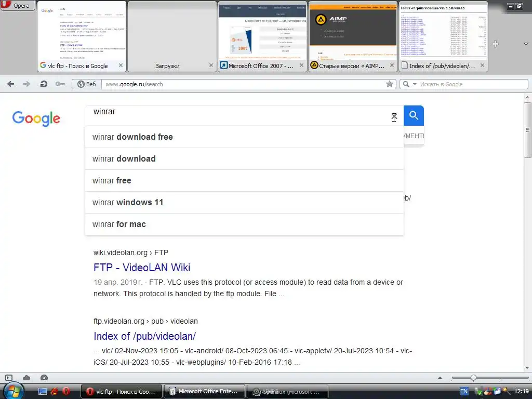
Task: Reload the page with the reload icon
Action: pos(44,84)
